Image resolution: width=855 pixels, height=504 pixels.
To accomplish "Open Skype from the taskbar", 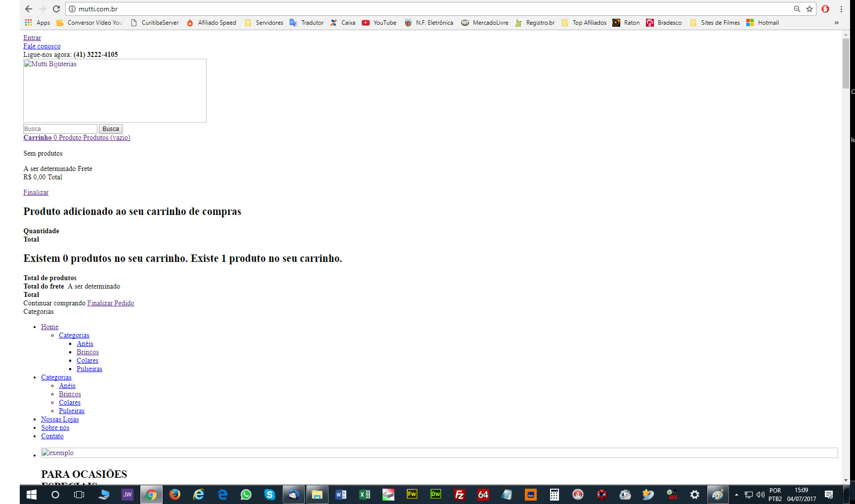I will click(270, 495).
